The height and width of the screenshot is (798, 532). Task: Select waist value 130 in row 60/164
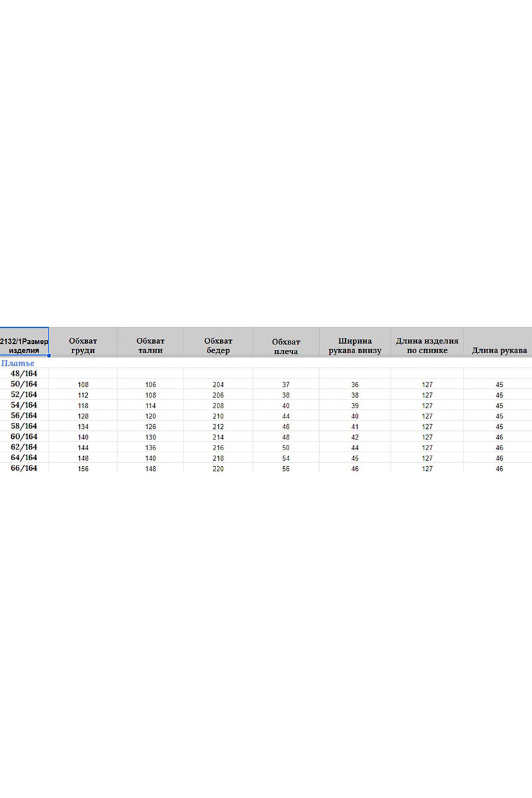(x=150, y=438)
